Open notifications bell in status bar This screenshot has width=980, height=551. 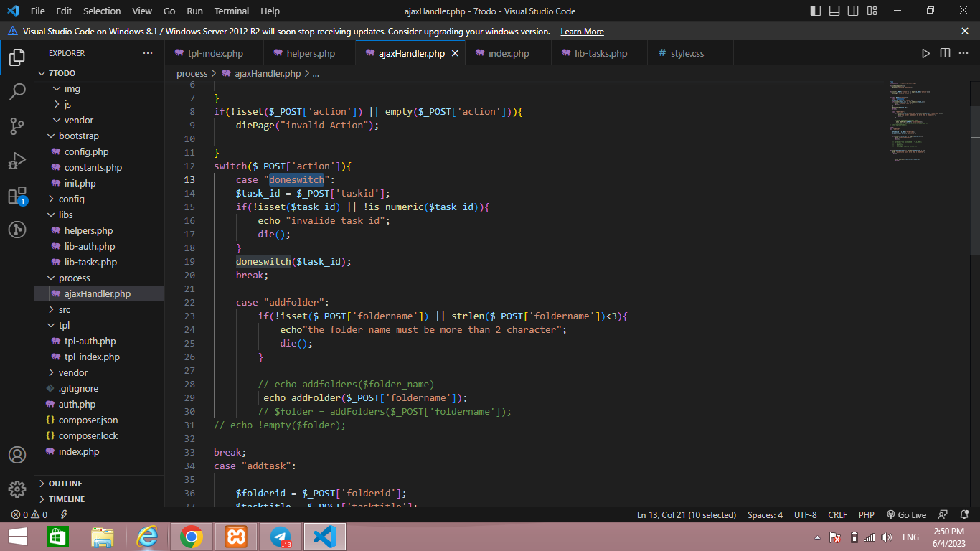(963, 515)
